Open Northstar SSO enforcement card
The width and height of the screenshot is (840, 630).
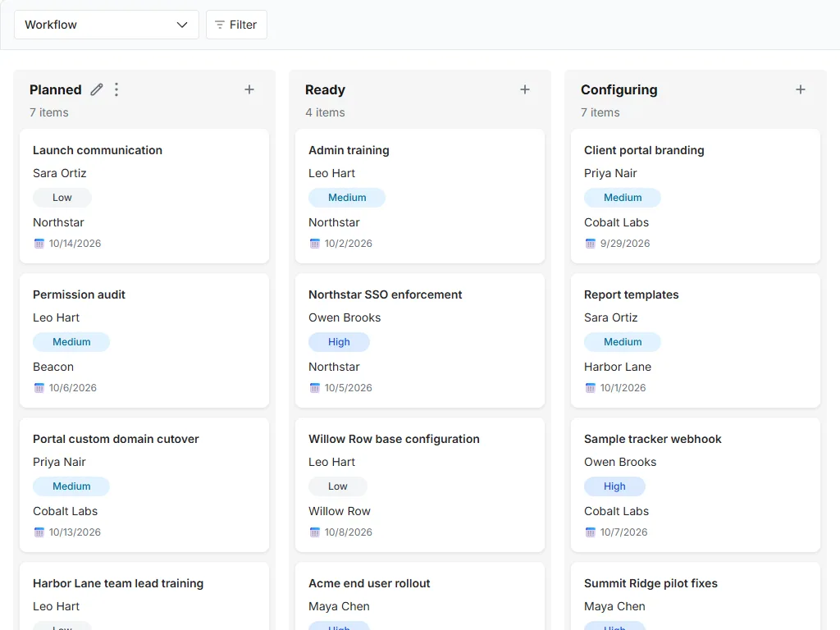[x=420, y=340]
